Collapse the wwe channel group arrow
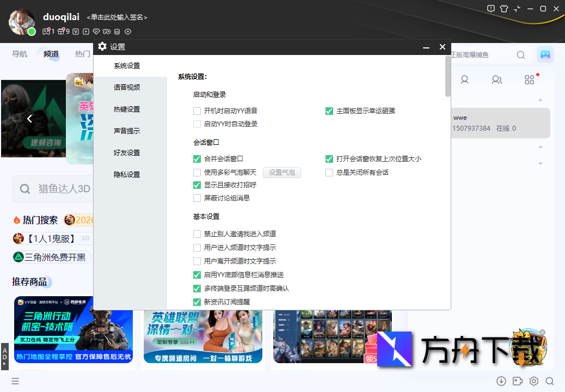 [541, 100]
